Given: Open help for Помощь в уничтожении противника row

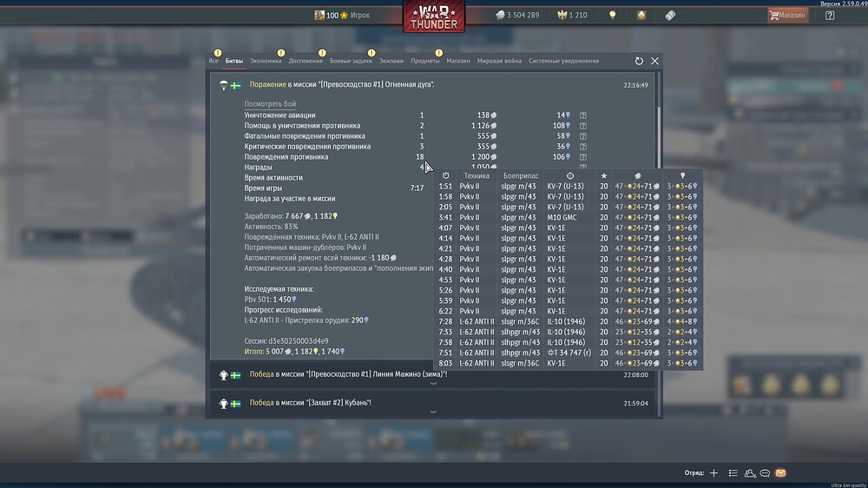Looking at the screenshot, I should point(583,126).
